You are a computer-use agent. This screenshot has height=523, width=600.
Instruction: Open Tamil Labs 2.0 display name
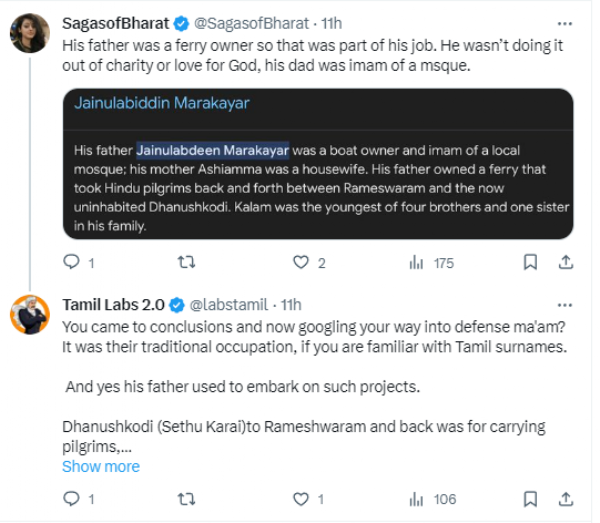112,304
